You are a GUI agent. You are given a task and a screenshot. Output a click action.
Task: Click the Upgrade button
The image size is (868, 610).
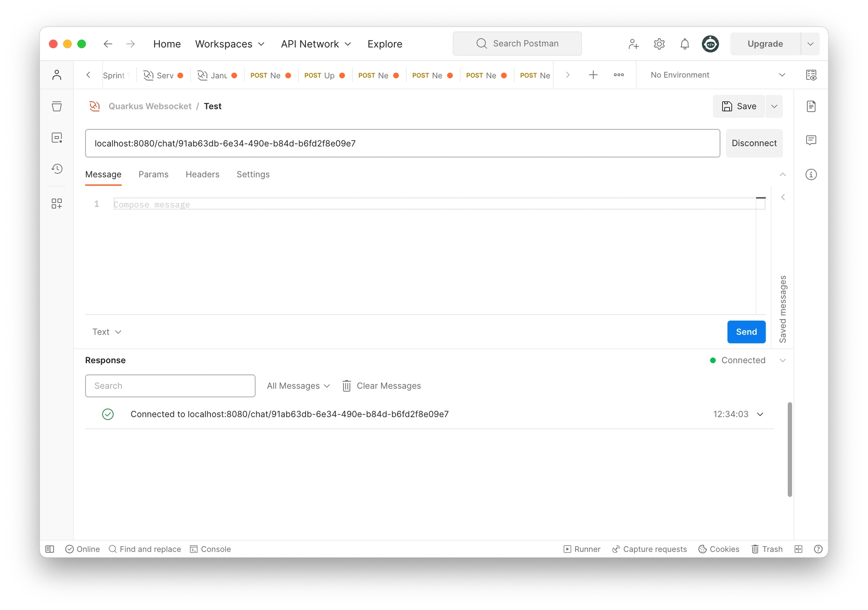click(765, 44)
